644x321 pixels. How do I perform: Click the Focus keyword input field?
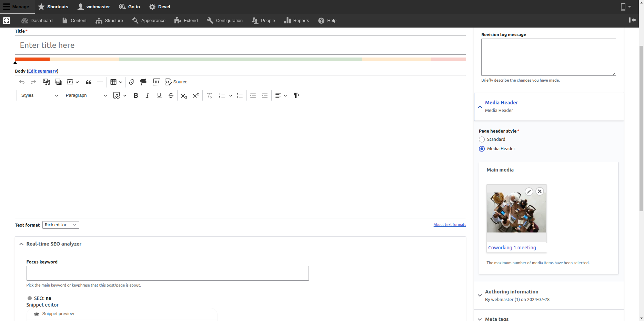click(x=168, y=273)
